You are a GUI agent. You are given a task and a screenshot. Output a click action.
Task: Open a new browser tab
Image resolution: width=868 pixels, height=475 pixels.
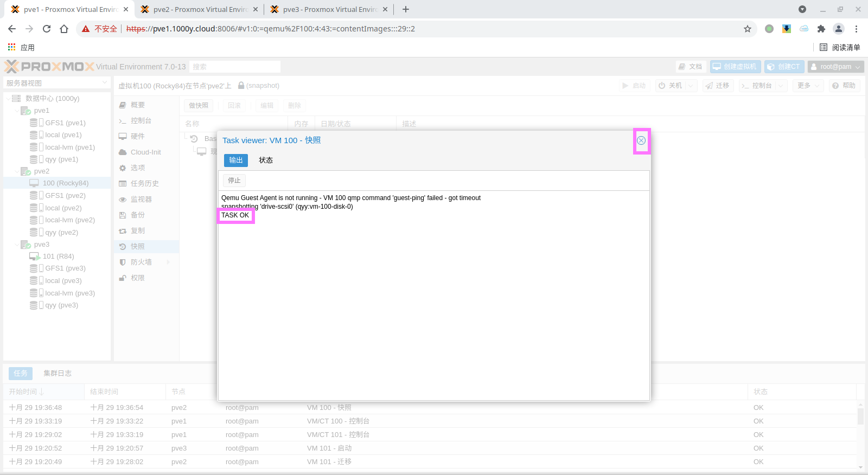pyautogui.click(x=406, y=9)
